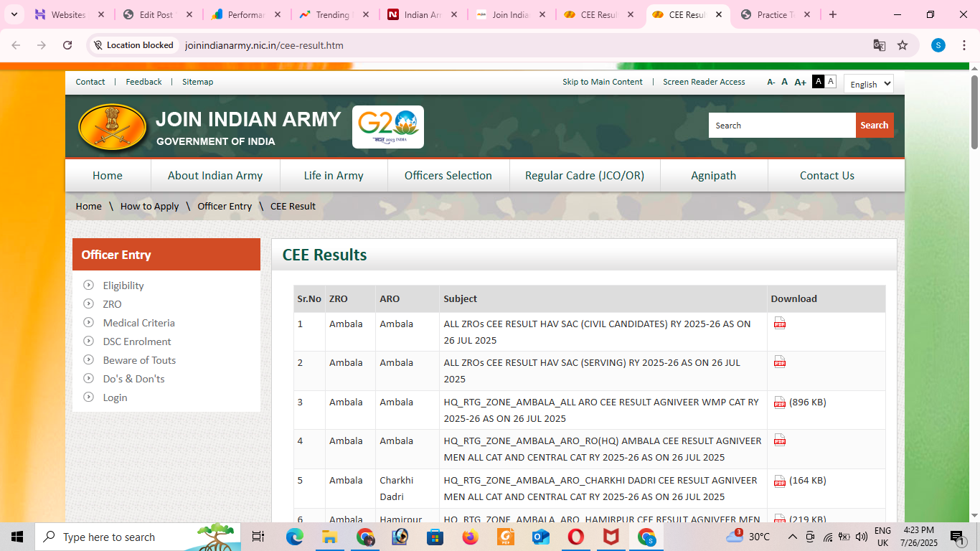Viewport: 980px width, 551px height.
Task: Click How to Apply in breadcrumb
Action: pos(149,206)
